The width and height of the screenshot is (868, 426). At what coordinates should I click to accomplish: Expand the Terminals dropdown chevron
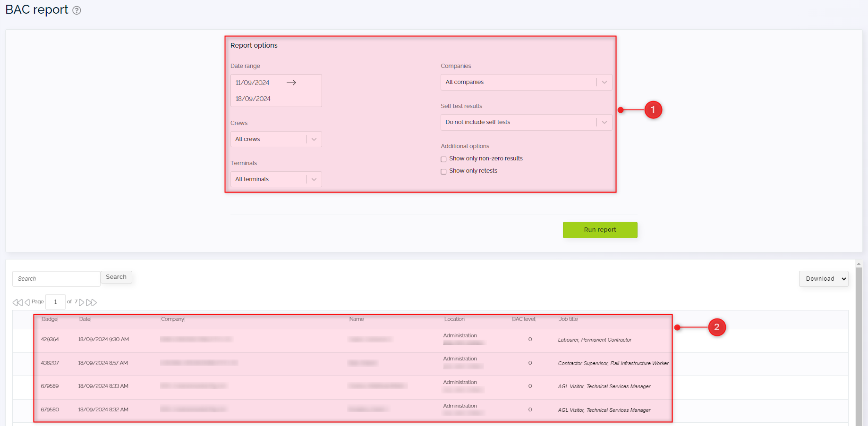point(314,179)
